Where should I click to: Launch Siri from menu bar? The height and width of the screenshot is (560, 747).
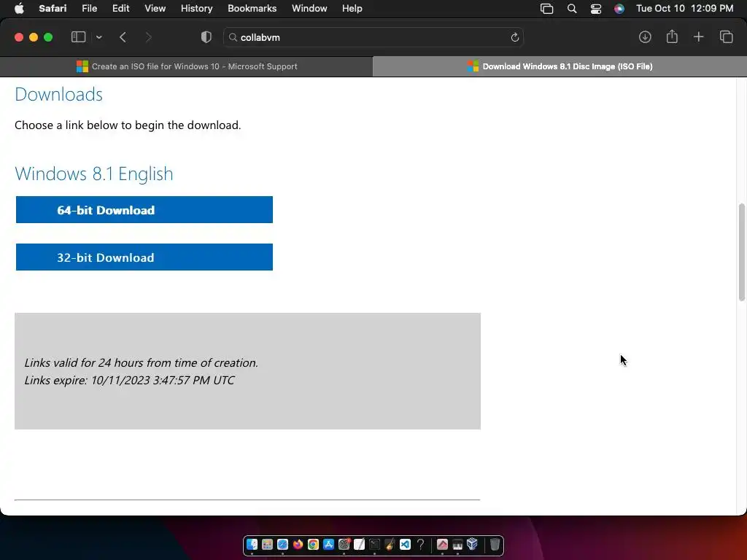point(619,9)
